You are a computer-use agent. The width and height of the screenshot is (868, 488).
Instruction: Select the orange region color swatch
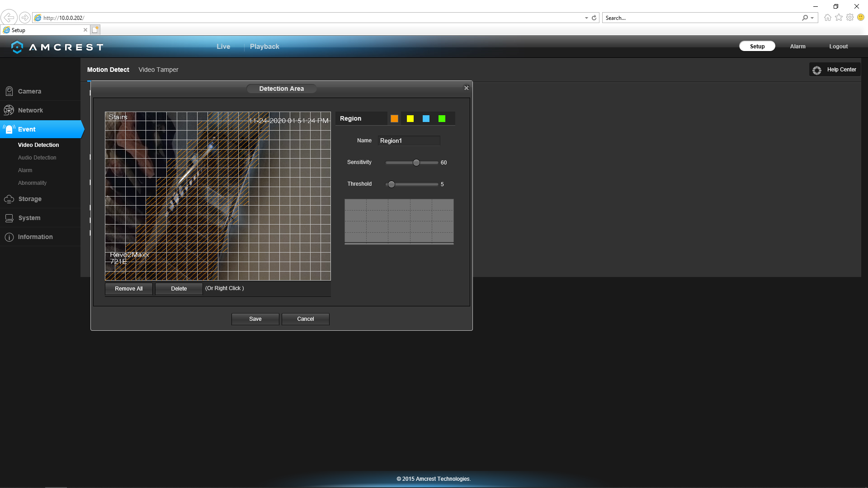(394, 118)
